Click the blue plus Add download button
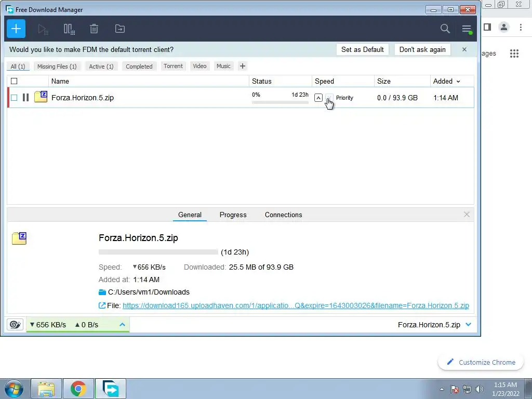The width and height of the screenshot is (532, 399). point(16,29)
